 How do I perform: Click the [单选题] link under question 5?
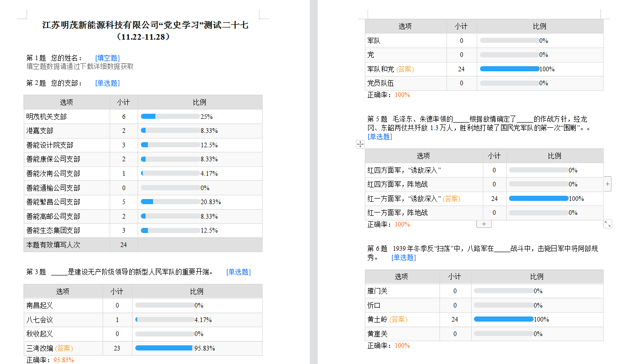point(380,137)
